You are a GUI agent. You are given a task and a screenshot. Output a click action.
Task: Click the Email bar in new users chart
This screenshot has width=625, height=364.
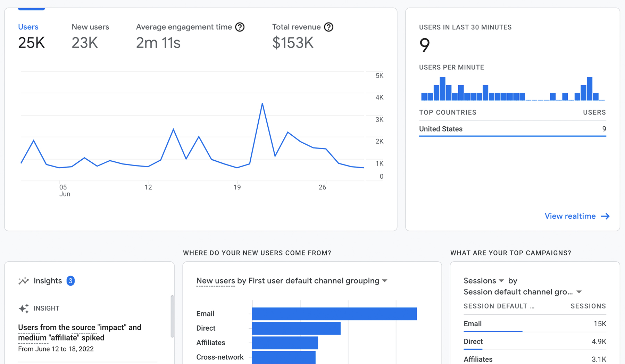coord(334,314)
